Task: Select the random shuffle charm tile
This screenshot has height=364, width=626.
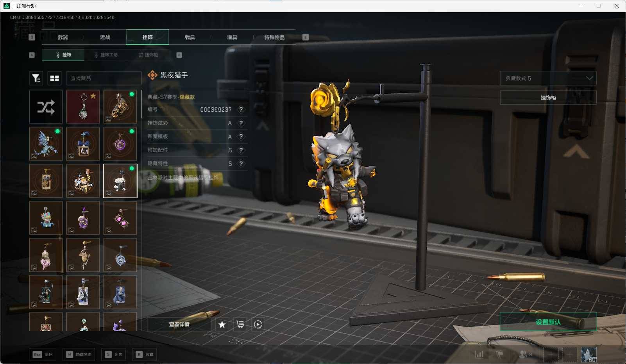Action: pyautogui.click(x=46, y=107)
